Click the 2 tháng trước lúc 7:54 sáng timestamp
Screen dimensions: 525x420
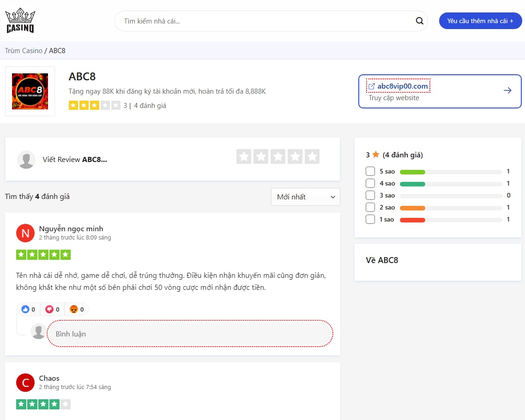[x=75, y=387]
